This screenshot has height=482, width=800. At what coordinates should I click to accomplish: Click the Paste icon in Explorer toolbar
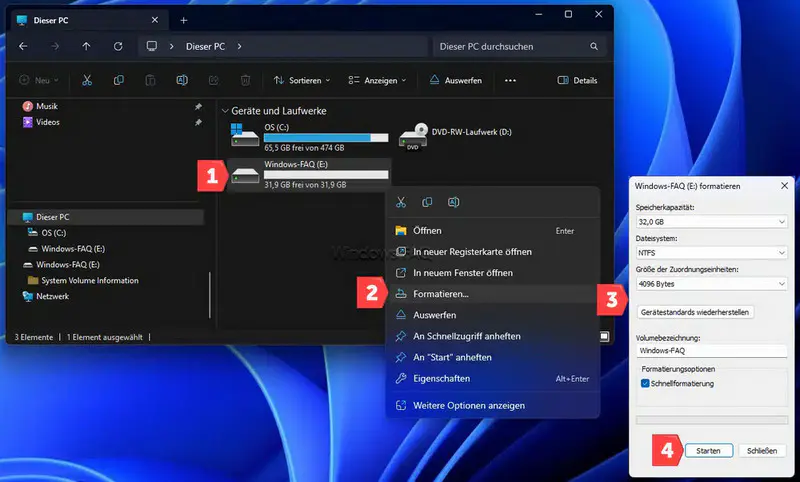[x=150, y=80]
